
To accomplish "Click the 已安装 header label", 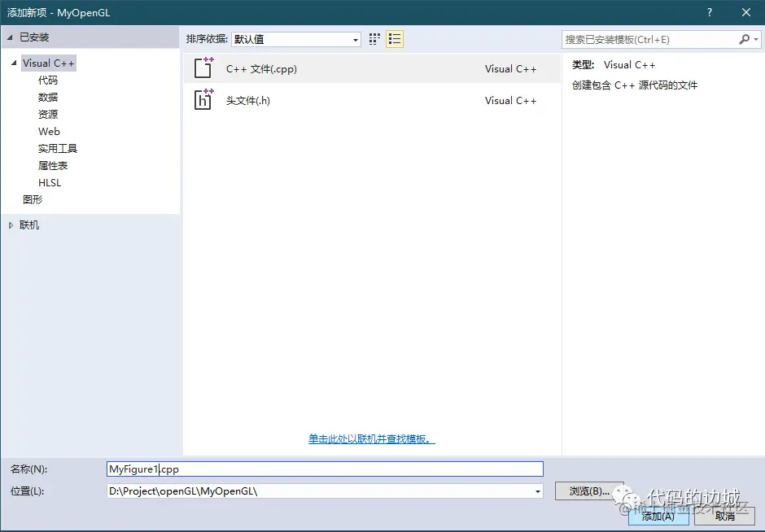I will coord(34,37).
